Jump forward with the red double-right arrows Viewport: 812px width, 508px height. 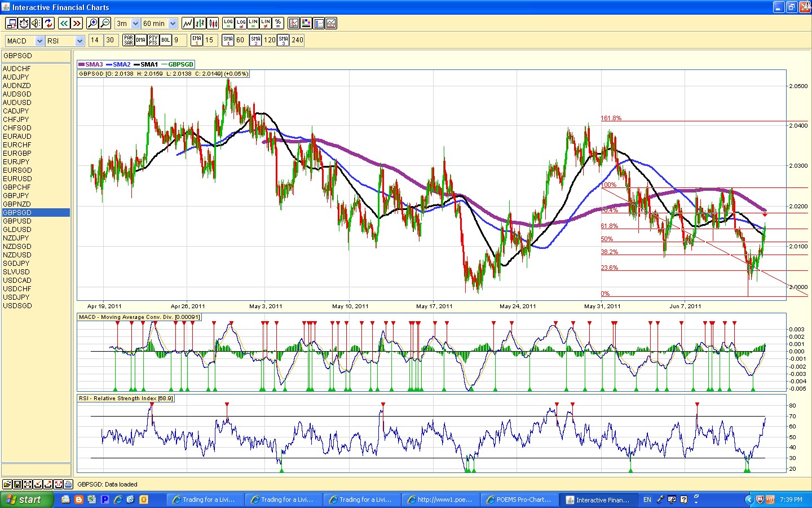tap(77, 23)
